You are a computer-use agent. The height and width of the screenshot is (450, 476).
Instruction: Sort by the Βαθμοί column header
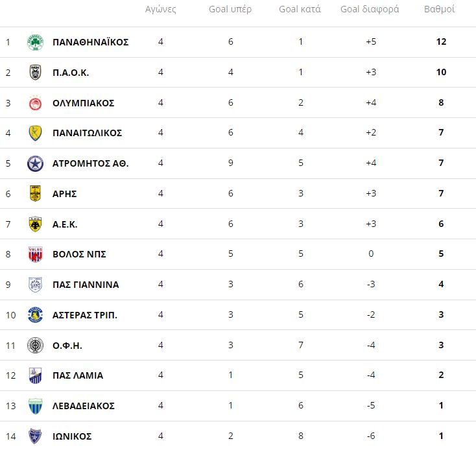pos(439,10)
